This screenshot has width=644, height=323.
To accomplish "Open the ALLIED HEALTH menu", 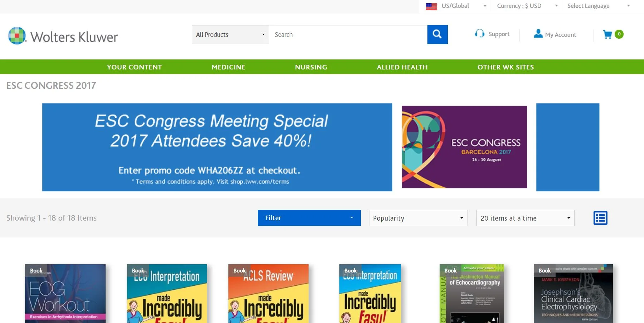I will [402, 67].
